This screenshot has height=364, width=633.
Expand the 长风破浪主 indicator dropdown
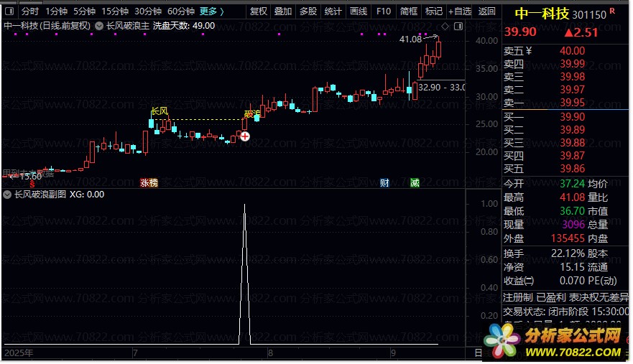pyautogui.click(x=99, y=26)
